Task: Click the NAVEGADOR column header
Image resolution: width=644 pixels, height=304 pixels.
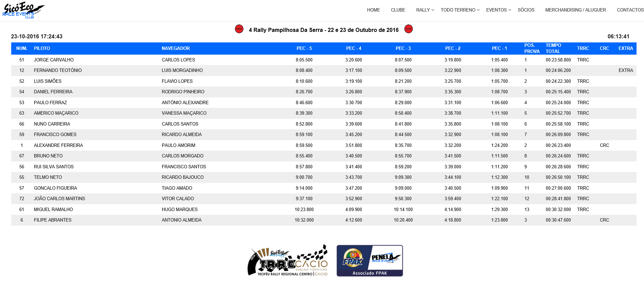Action: (x=176, y=49)
